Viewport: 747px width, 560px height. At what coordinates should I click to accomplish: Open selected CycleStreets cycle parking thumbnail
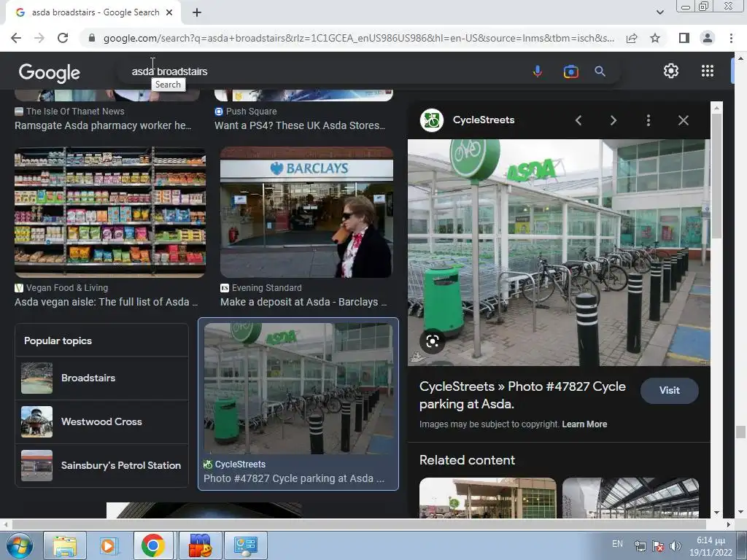point(298,389)
